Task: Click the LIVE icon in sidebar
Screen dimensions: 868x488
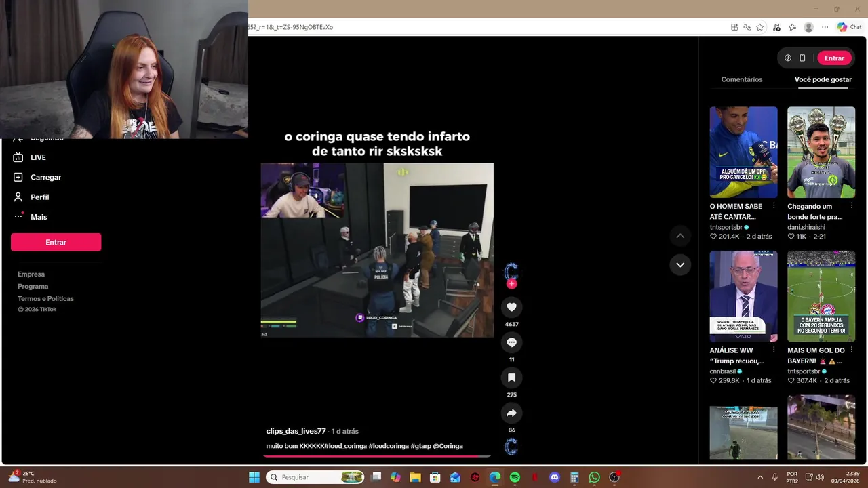Action: coord(18,157)
